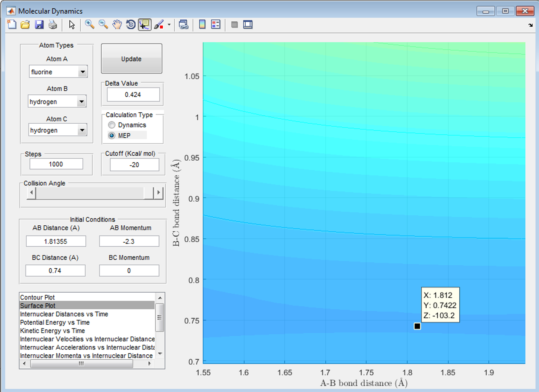Select the Dynamics calculation type

coord(112,125)
